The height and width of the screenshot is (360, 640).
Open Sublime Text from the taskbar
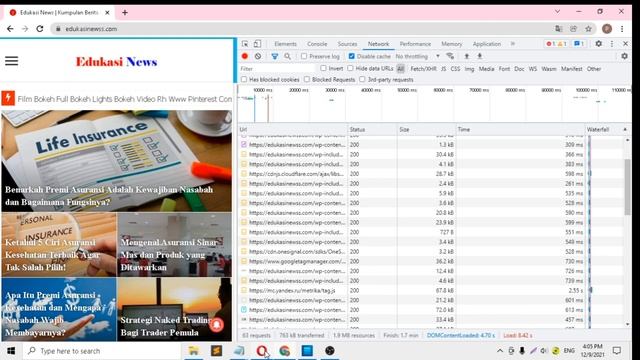tap(216, 351)
